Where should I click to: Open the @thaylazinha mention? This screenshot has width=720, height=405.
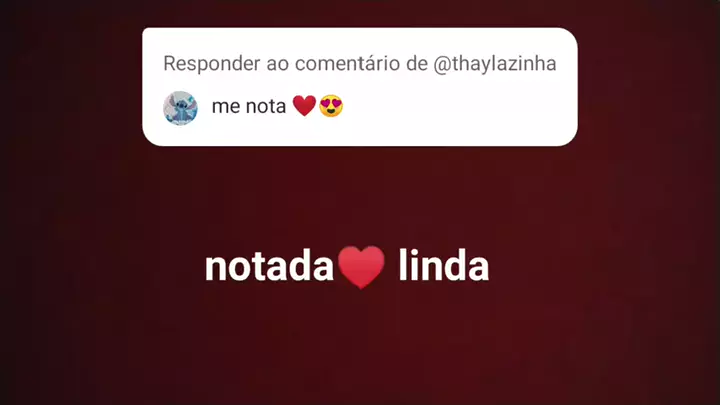[495, 63]
